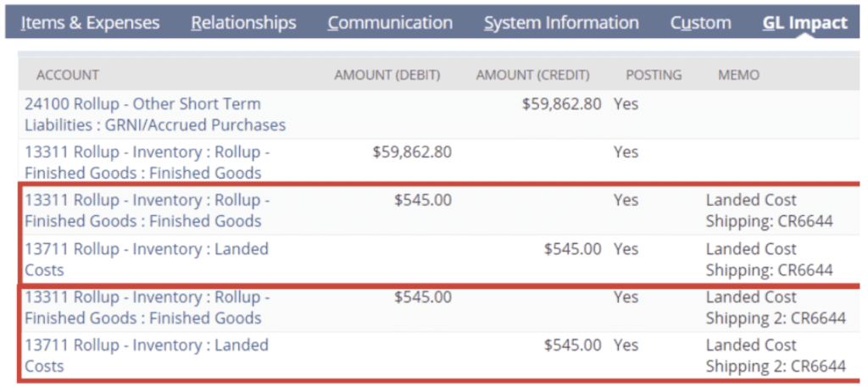Image resolution: width=868 pixels, height=387 pixels.
Task: Click the GL Impact tab
Action: coord(804,23)
